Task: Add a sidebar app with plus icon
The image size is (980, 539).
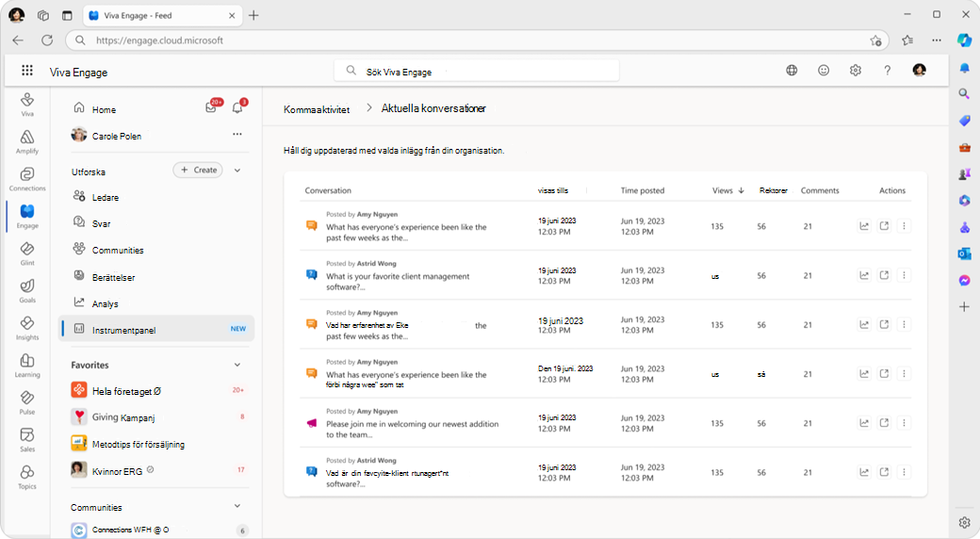Action: point(964,307)
